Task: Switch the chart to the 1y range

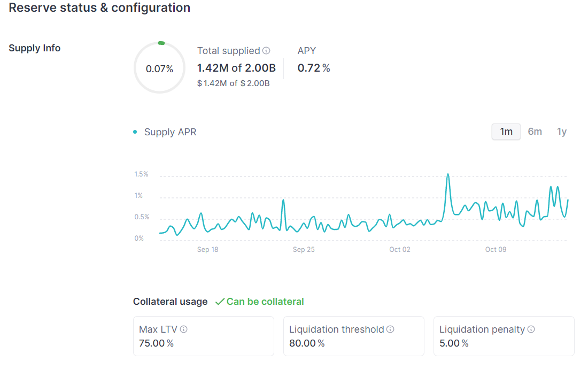Action: coord(562,132)
